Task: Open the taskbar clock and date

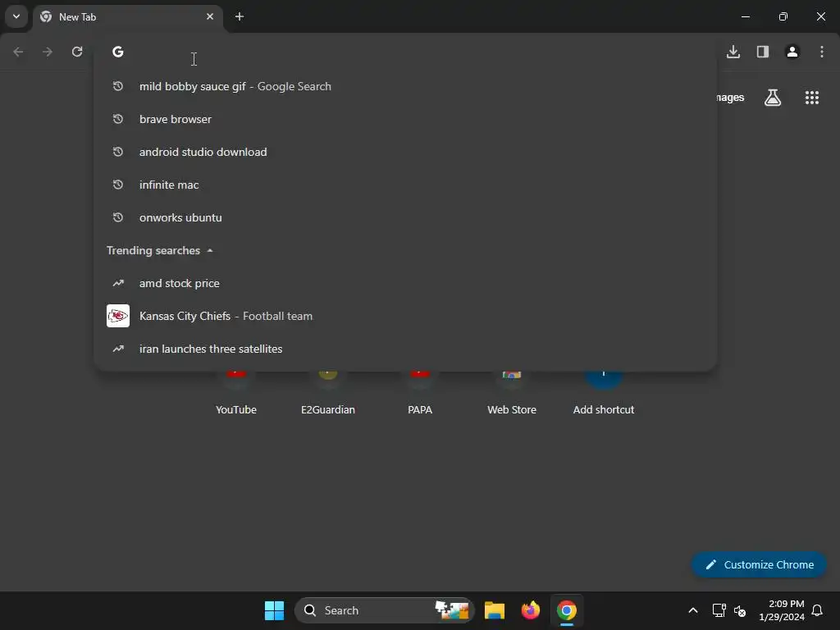Action: coord(782,610)
